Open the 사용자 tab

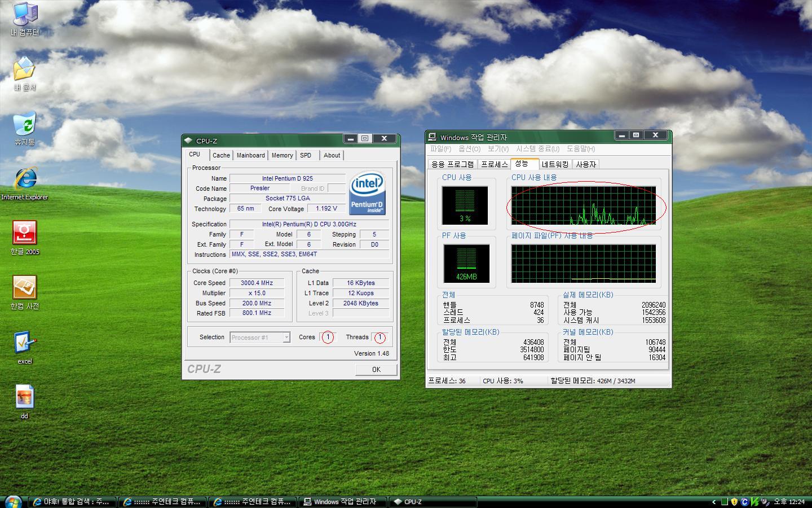tap(586, 164)
